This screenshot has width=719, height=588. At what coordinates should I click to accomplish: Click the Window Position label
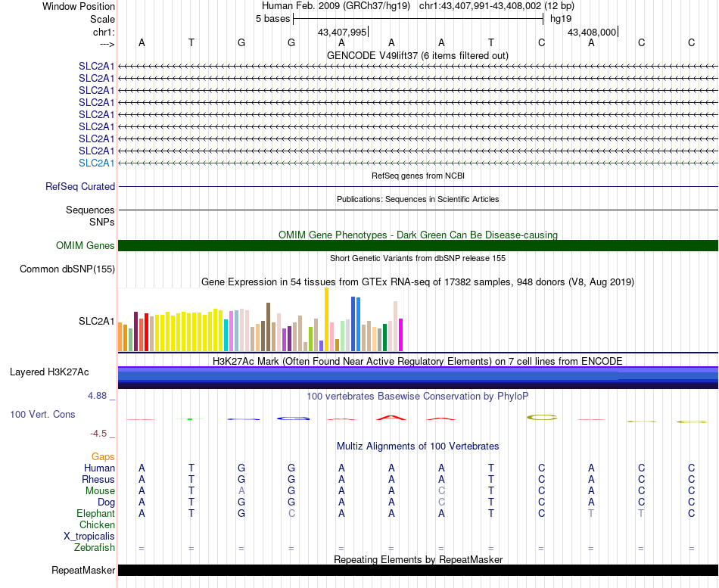(79, 6)
